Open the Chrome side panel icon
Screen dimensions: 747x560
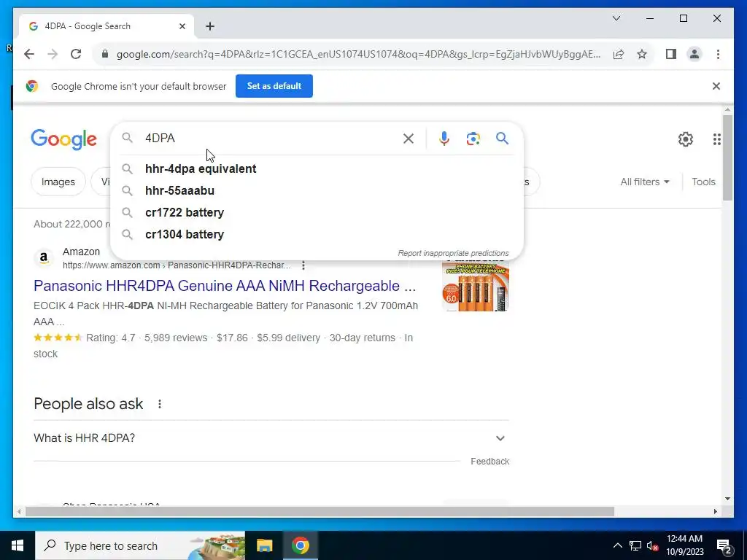(x=671, y=54)
